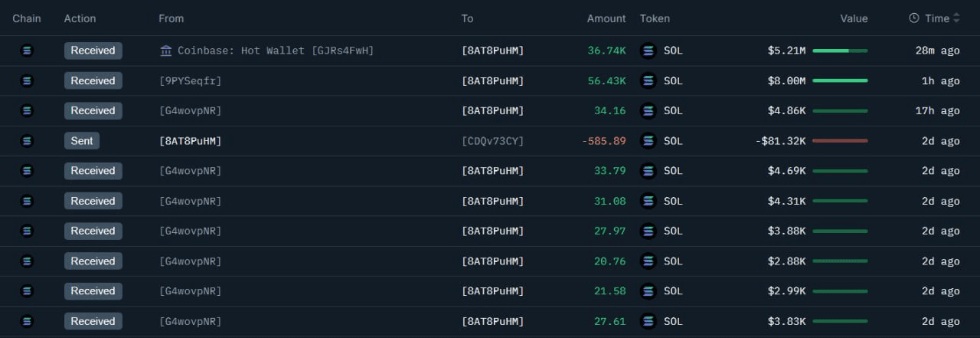Click the Received badge in 28m ago row
The image size is (980, 338).
pos(93,51)
